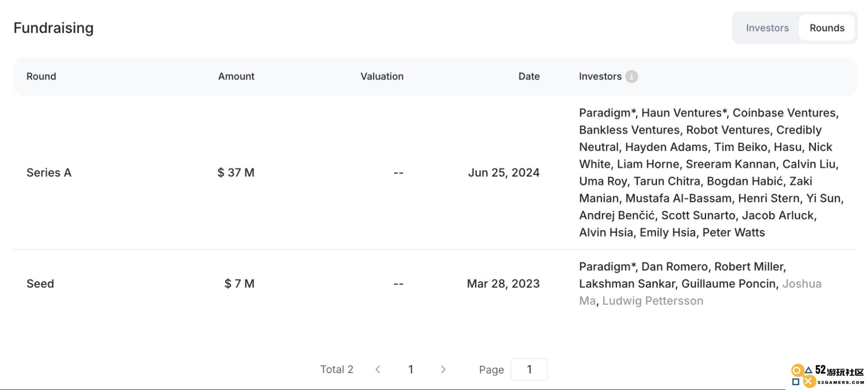Open Dan Romero investor link
The width and height of the screenshot is (868, 390).
point(674,267)
